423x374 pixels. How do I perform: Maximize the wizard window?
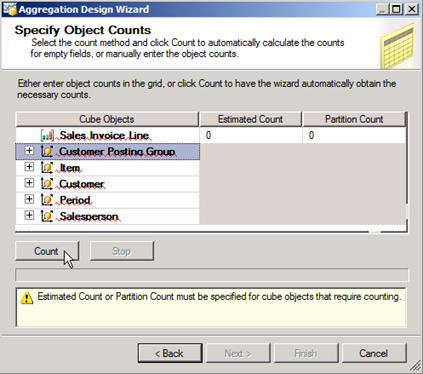tap(396, 9)
